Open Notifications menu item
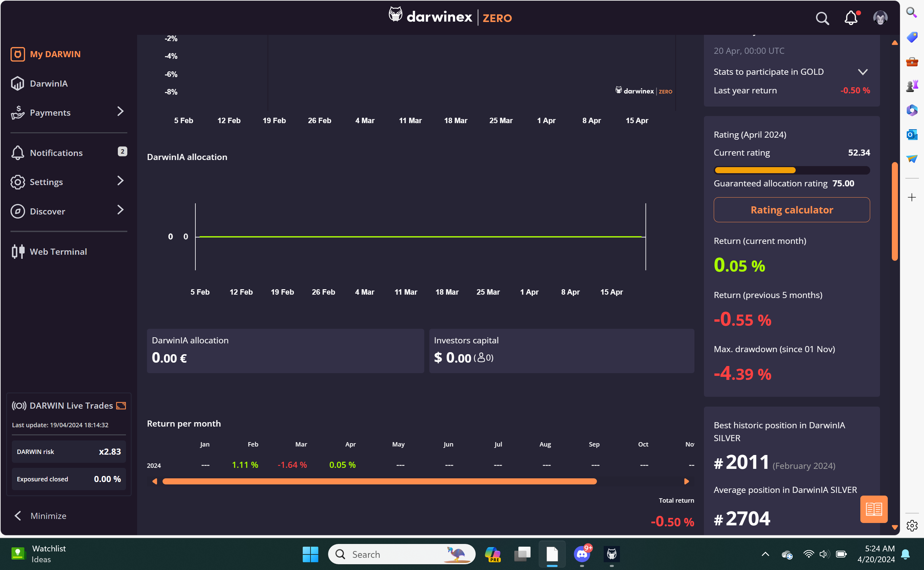The height and width of the screenshot is (570, 924). pos(56,153)
